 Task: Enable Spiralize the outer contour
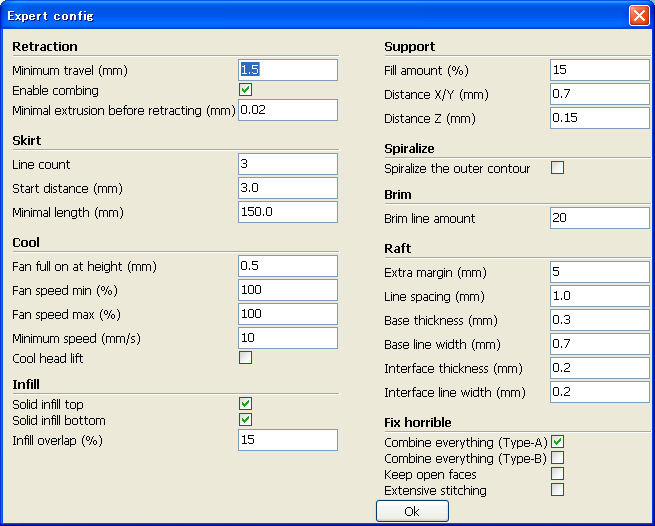pyautogui.click(x=557, y=168)
